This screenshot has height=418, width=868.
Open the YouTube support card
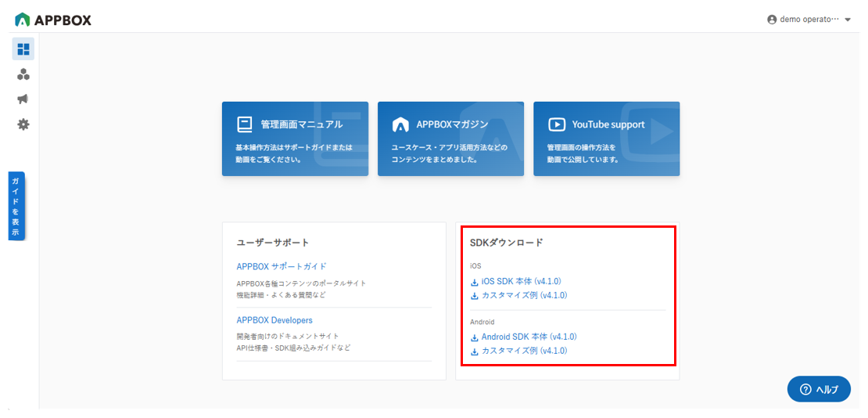point(606,139)
